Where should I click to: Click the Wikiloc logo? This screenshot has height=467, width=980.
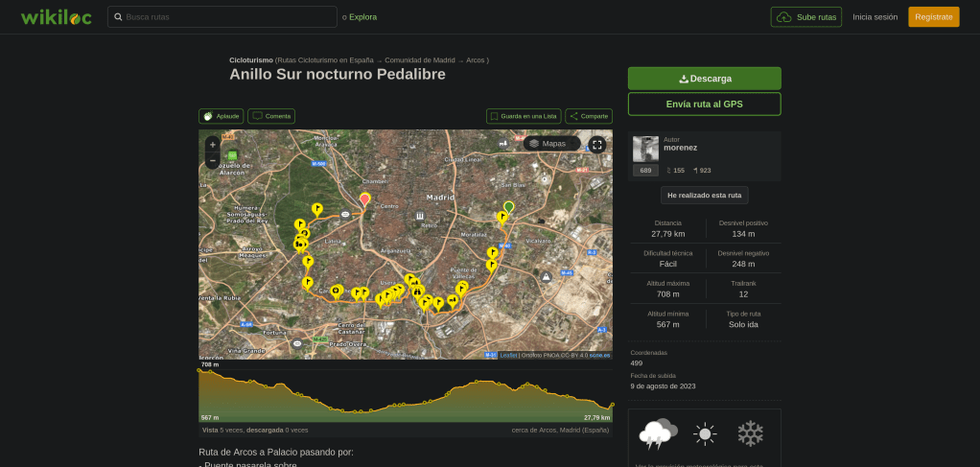point(57,17)
